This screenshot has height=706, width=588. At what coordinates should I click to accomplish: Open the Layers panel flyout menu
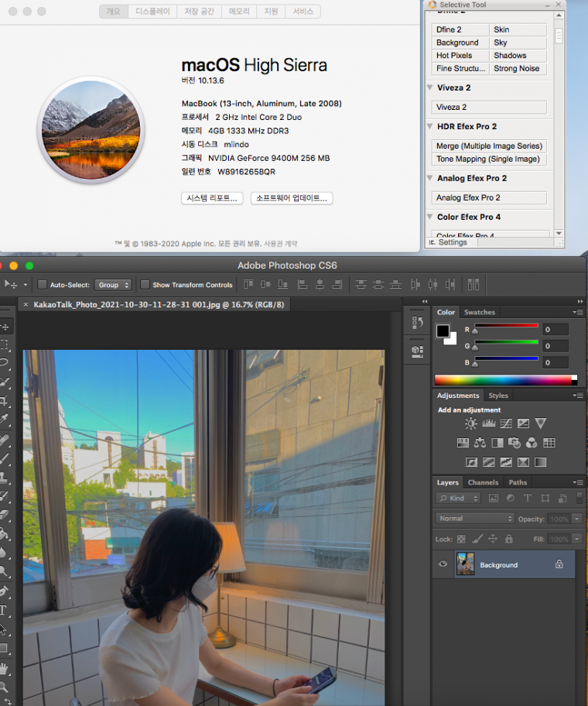pos(578,482)
